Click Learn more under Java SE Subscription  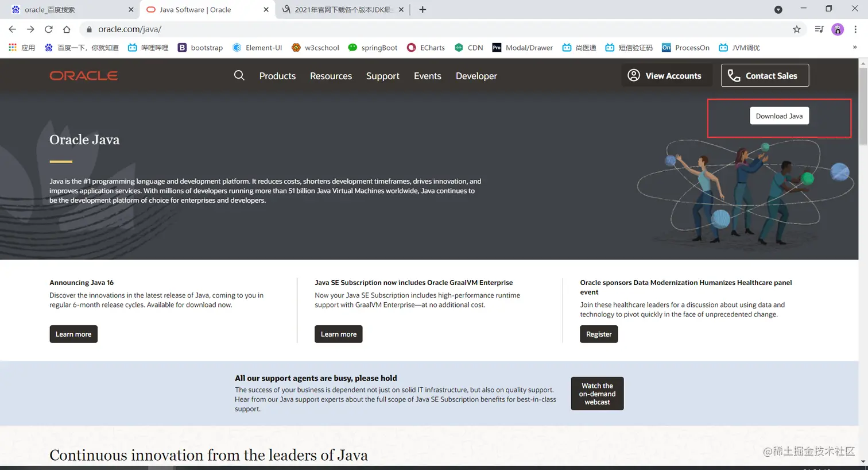[339, 334]
